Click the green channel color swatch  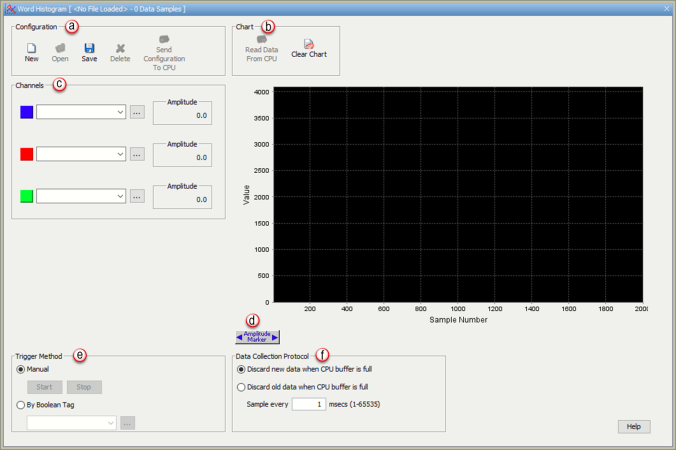point(27,196)
